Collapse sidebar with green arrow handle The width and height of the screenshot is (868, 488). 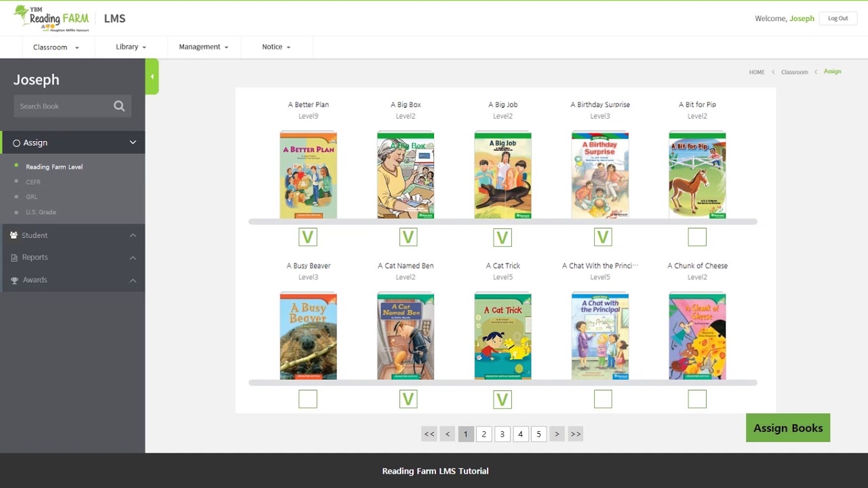[152, 77]
